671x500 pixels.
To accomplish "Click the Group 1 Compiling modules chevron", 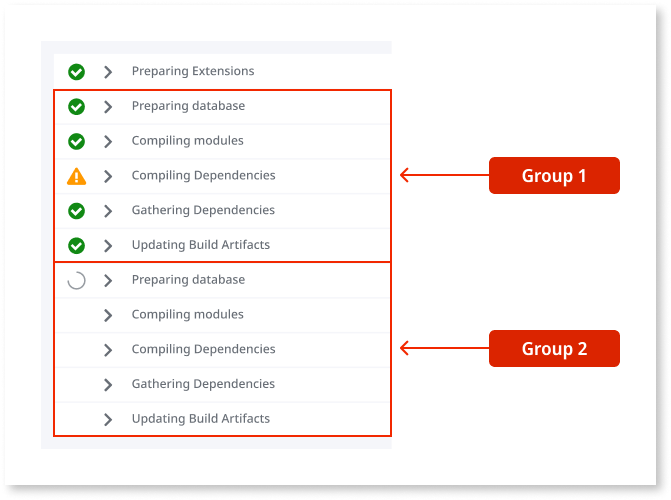I will pyautogui.click(x=108, y=141).
